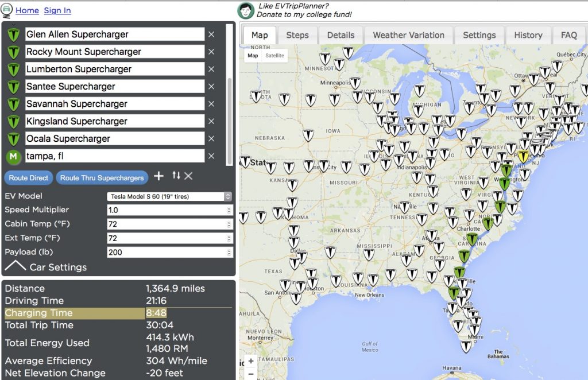The image size is (588, 380).
Task: Switch to the Map tab
Action: pos(260,35)
